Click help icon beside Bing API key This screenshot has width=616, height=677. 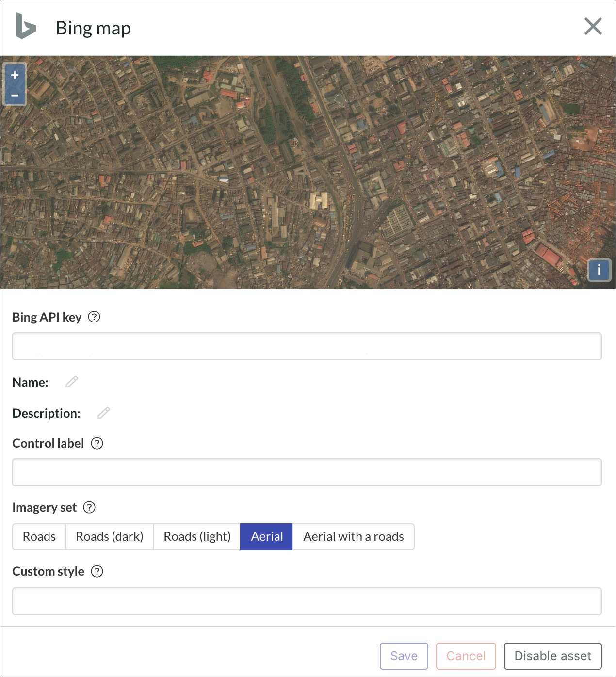(94, 317)
